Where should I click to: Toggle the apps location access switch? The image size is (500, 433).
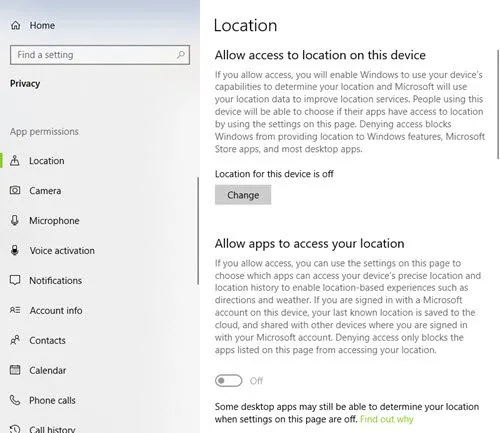coord(229,381)
